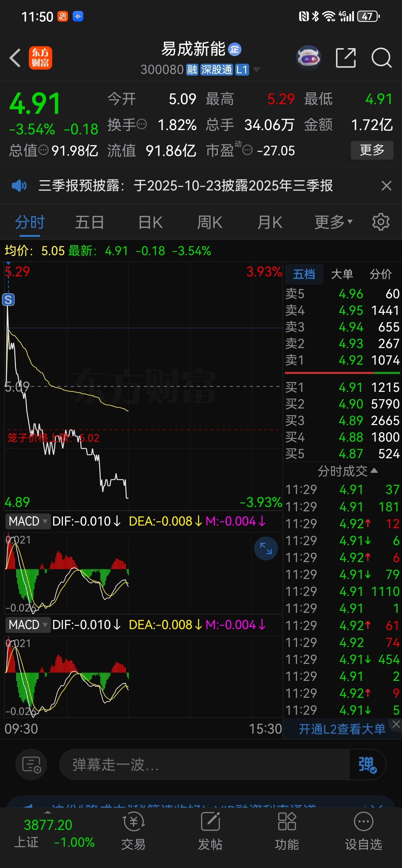Screen dimensions: 402x868
Task: Open the 功能 functions button
Action: [287, 831]
